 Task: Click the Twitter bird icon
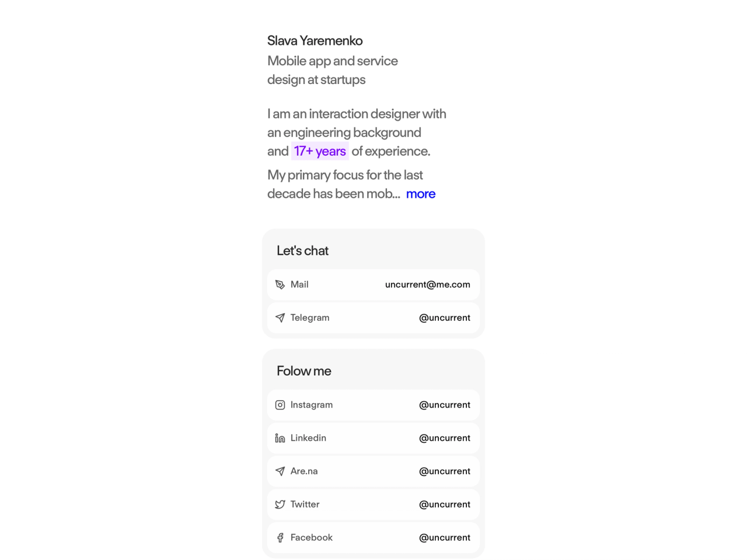click(x=280, y=505)
